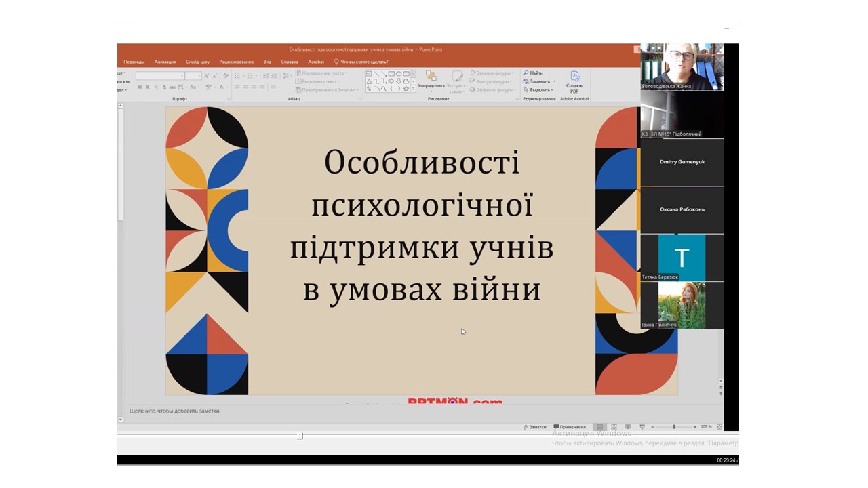Select the five-point star shape
The height and width of the screenshot is (488, 868).
point(406,89)
